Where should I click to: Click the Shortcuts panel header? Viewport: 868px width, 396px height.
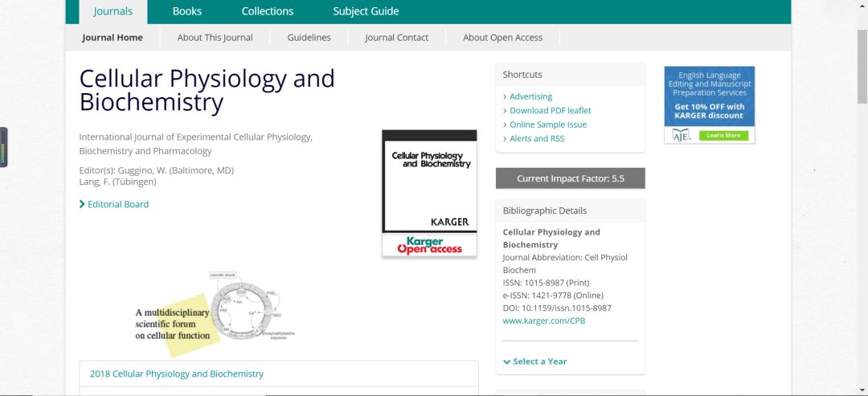pyautogui.click(x=570, y=75)
